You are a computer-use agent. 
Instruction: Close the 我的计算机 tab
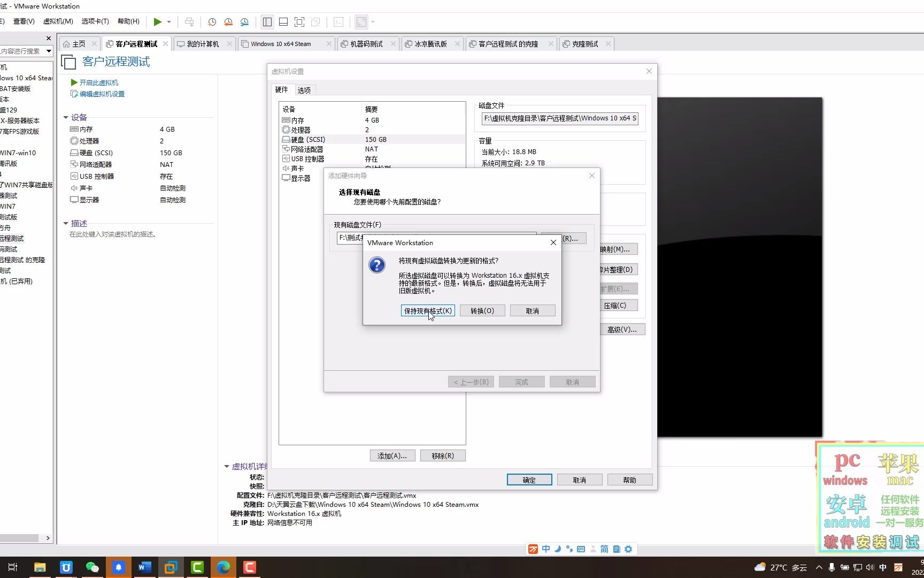(x=229, y=44)
